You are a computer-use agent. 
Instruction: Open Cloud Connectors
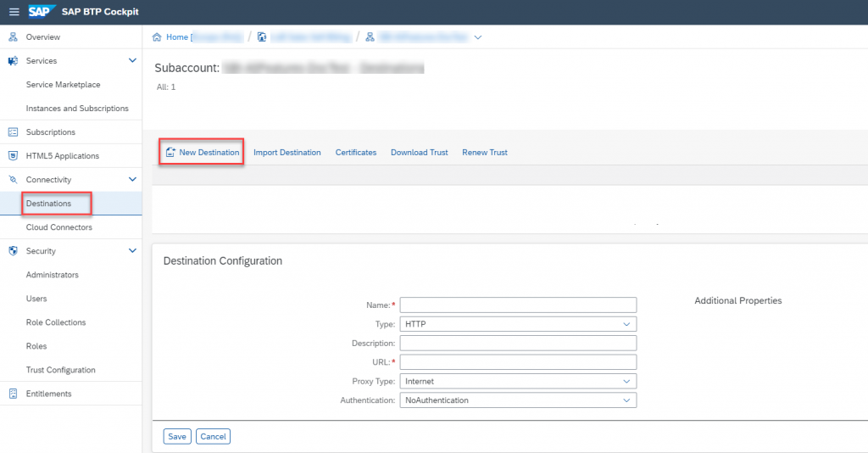pyautogui.click(x=59, y=227)
